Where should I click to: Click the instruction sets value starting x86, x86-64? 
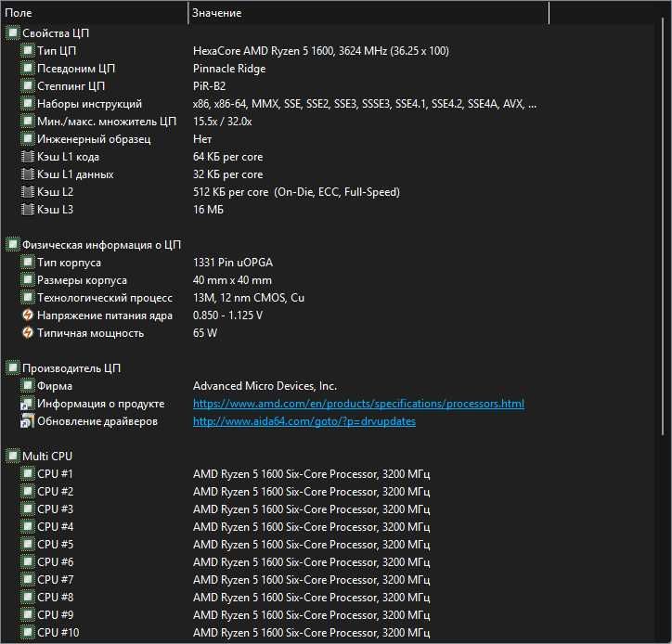click(x=365, y=104)
